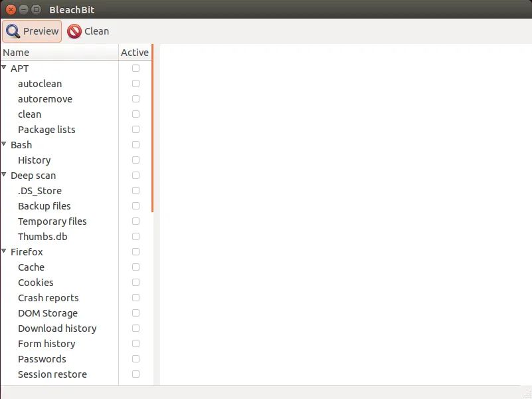This screenshot has height=399, width=532.
Task: Select the clean row under APT
Action: (29, 114)
